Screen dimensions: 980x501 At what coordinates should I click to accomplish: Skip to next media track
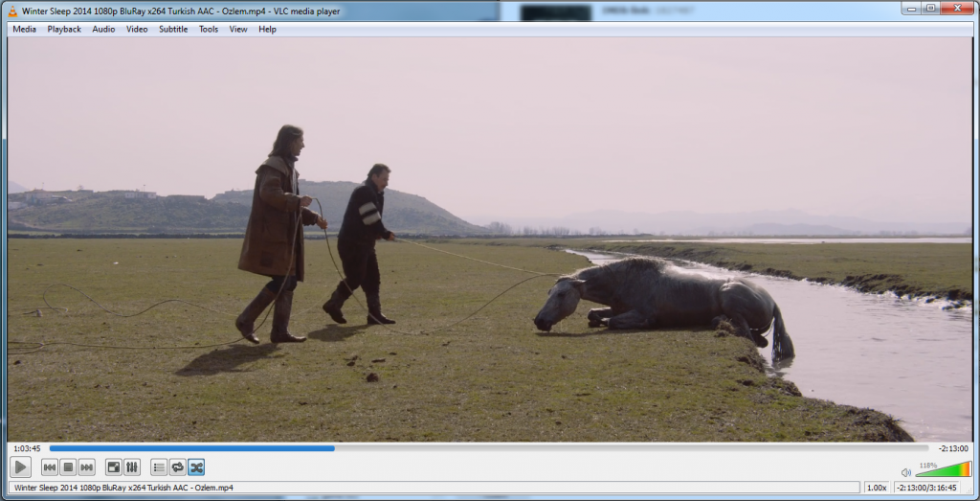click(x=86, y=467)
